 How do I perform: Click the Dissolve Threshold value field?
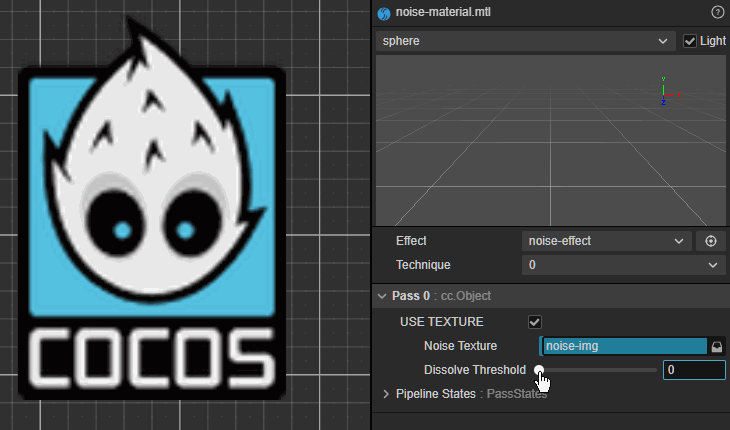(695, 370)
